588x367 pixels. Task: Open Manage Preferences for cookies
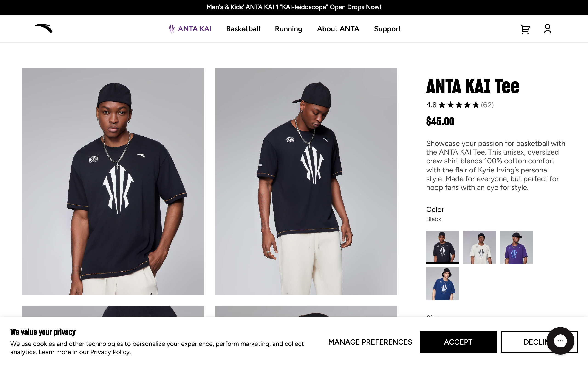tap(370, 342)
